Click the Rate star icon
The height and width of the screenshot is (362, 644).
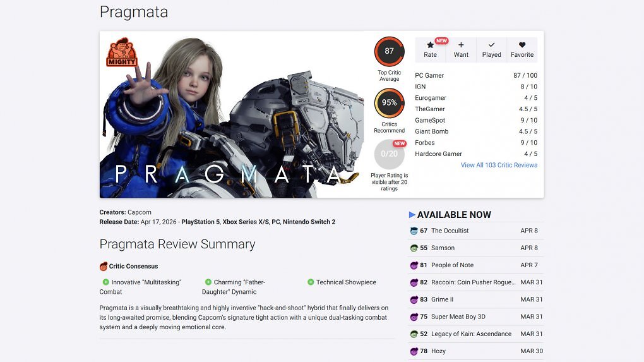click(430, 45)
